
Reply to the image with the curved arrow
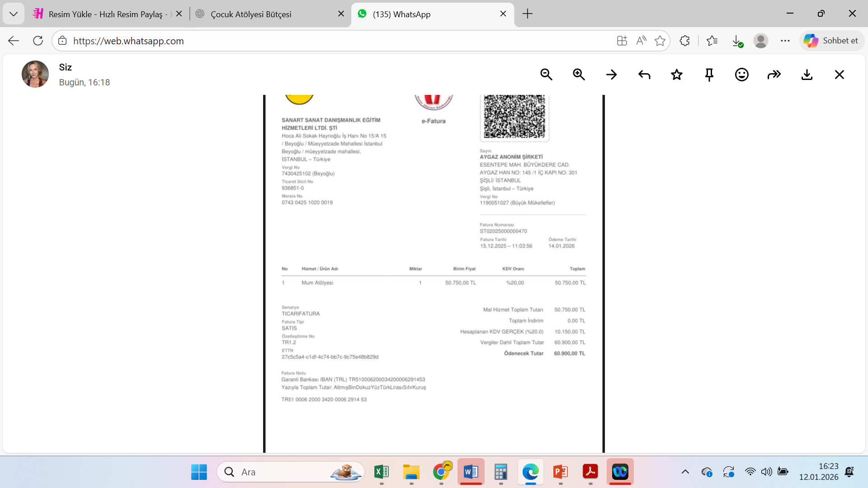click(x=644, y=75)
